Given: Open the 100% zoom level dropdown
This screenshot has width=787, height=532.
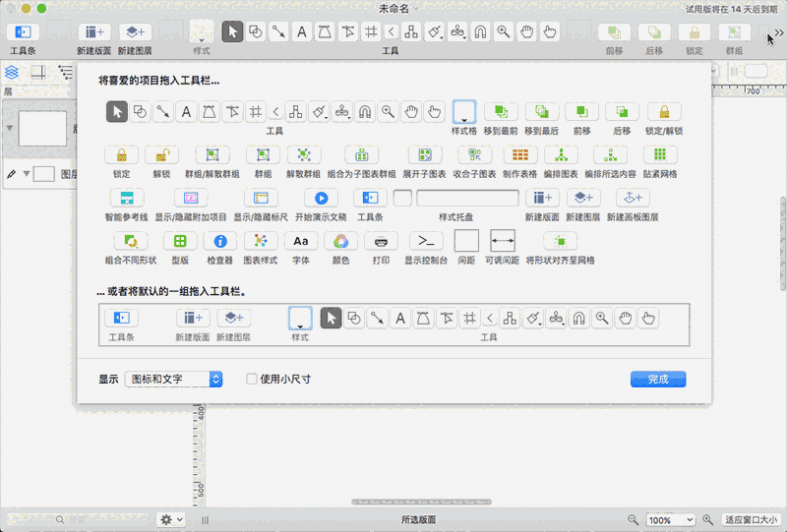Looking at the screenshot, I should 671,520.
